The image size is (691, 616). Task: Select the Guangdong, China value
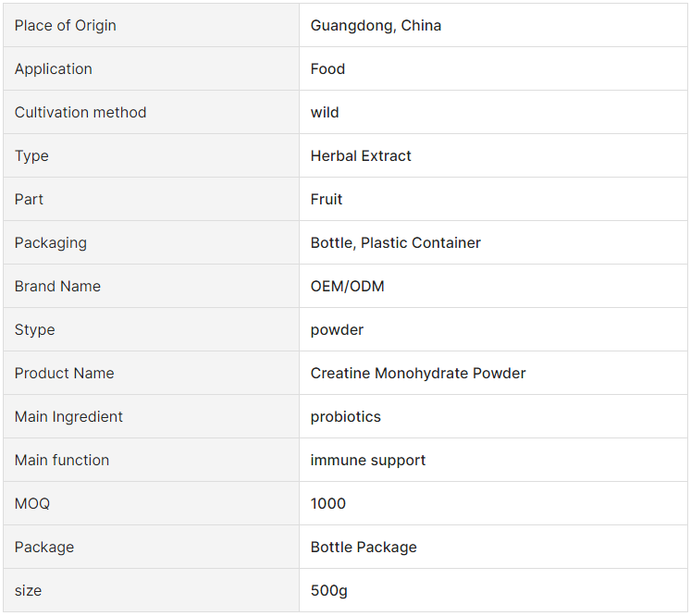point(376,26)
